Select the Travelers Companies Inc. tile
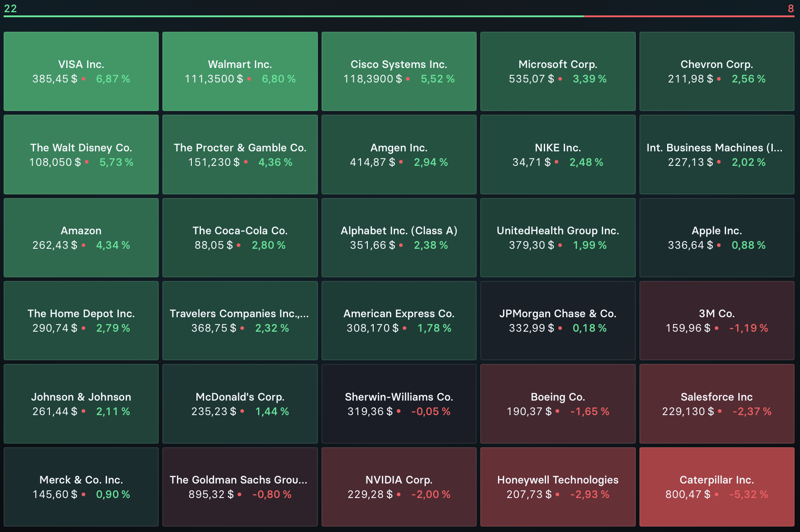Screen dimensions: 800x532 tap(240, 320)
